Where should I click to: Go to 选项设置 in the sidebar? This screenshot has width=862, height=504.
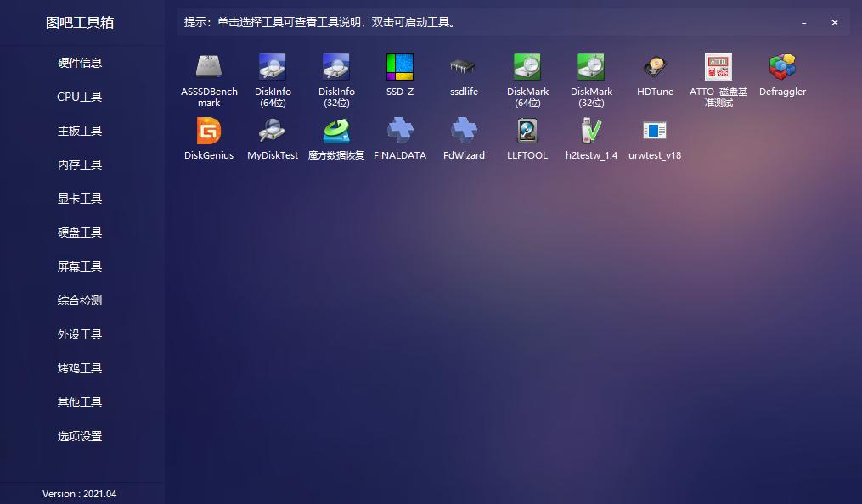[79, 436]
